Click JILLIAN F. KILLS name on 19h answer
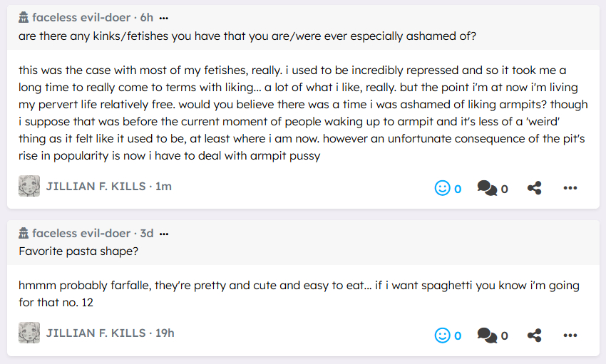Viewport: 606px width, 364px height. click(x=96, y=333)
